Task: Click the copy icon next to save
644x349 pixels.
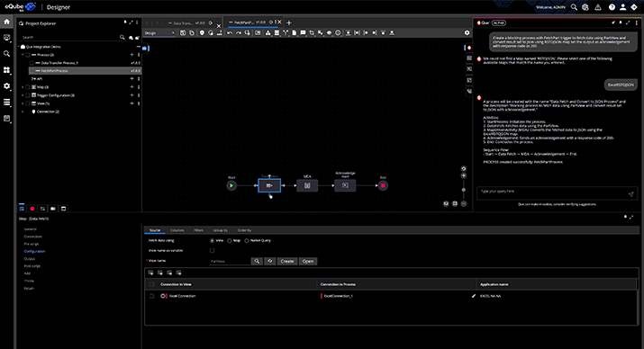Action: (192, 32)
